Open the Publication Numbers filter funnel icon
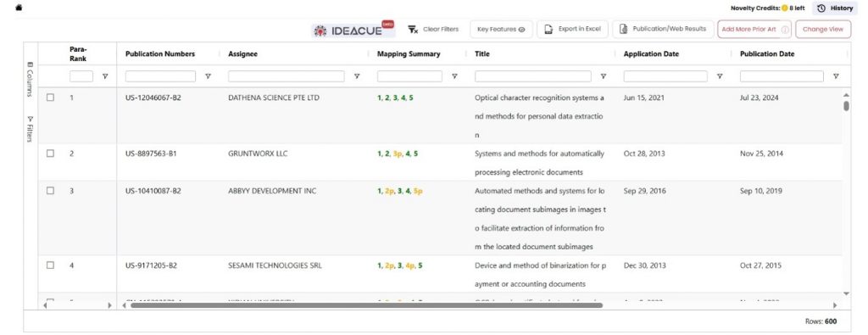The height and width of the screenshot is (335, 868). 208,76
